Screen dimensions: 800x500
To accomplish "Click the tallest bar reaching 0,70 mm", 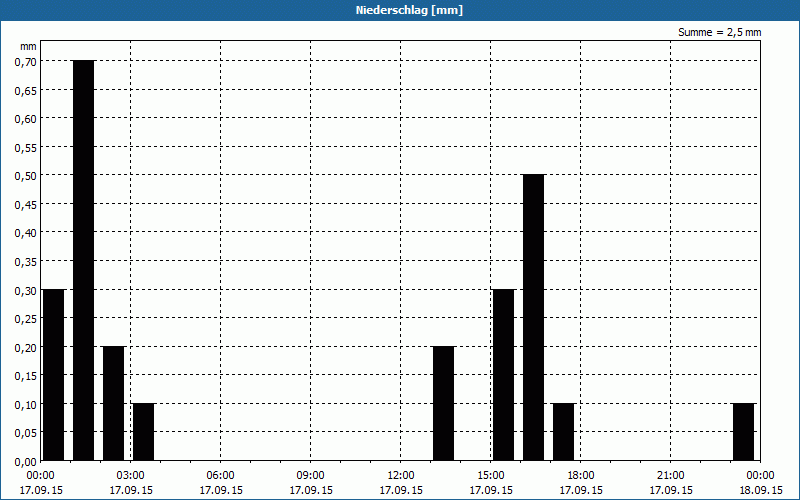I will pyautogui.click(x=83, y=260).
